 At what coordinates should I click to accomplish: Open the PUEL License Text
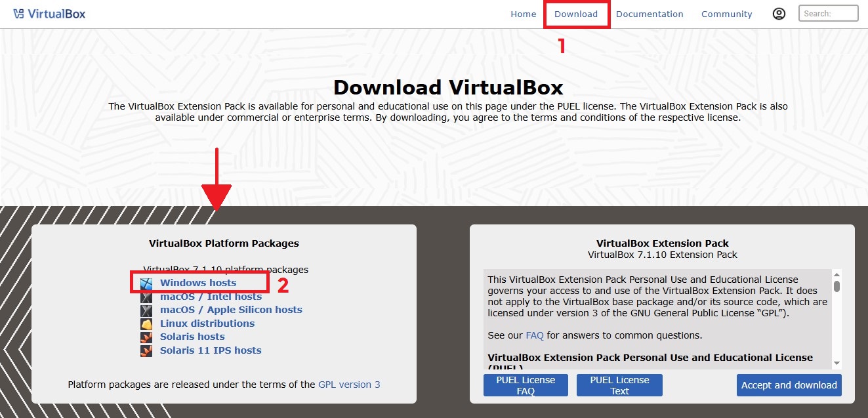[619, 385]
